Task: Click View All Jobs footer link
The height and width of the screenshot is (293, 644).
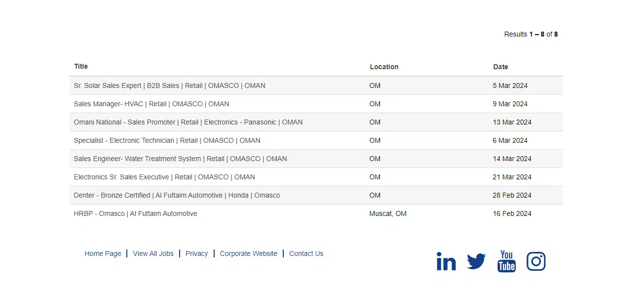Action: click(153, 253)
